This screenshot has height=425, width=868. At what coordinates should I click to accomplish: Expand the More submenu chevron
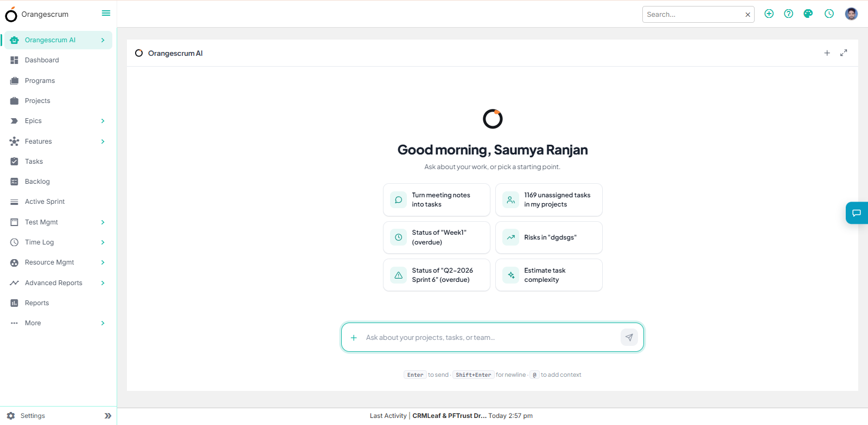(x=103, y=323)
